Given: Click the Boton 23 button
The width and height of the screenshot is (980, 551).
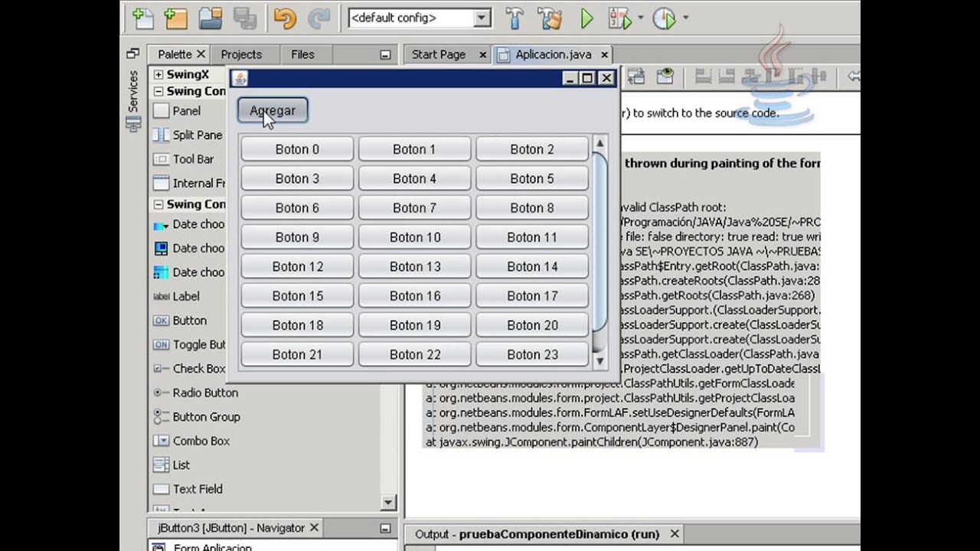Looking at the screenshot, I should click(532, 354).
